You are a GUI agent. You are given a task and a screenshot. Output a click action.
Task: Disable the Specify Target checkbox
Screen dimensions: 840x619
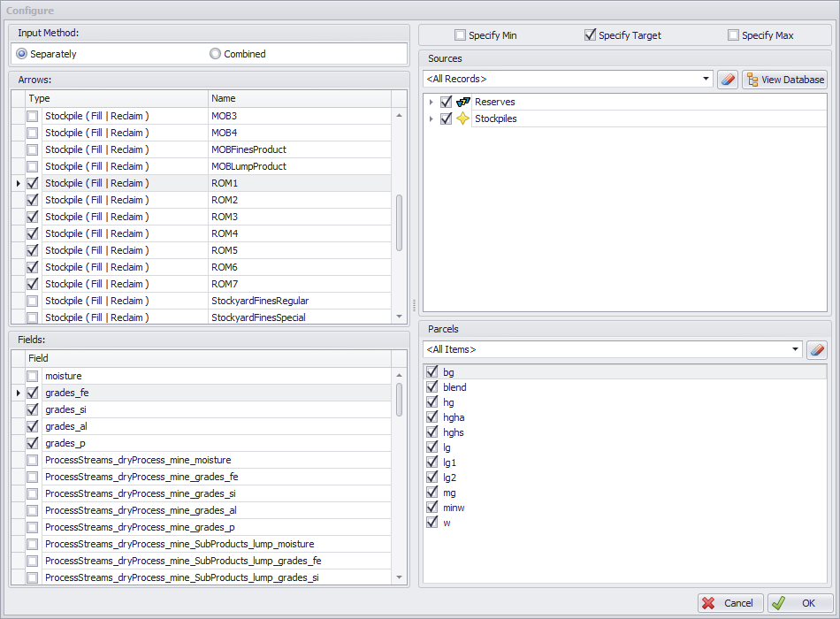[590, 35]
